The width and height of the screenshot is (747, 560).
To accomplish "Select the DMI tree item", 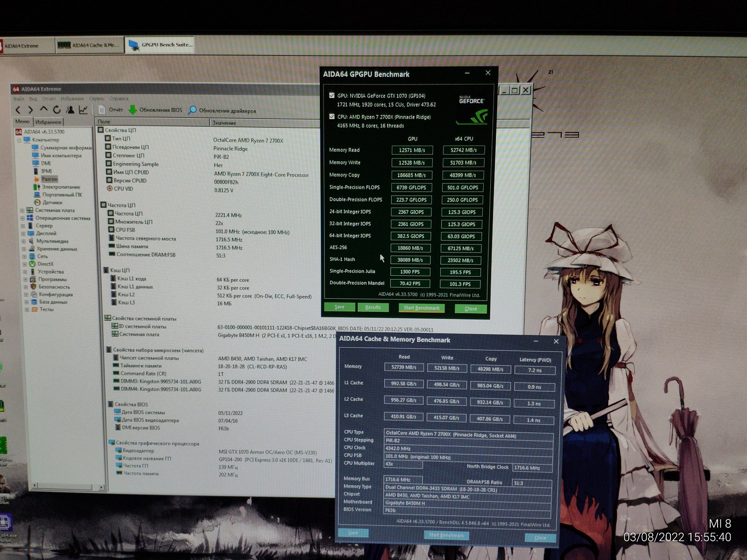I will (41, 163).
